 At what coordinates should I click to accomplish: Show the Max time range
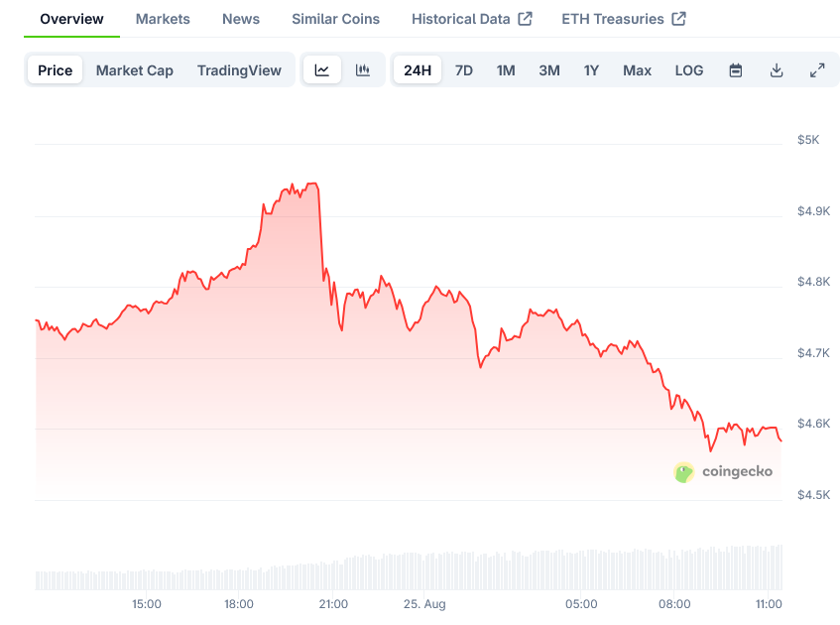(638, 70)
